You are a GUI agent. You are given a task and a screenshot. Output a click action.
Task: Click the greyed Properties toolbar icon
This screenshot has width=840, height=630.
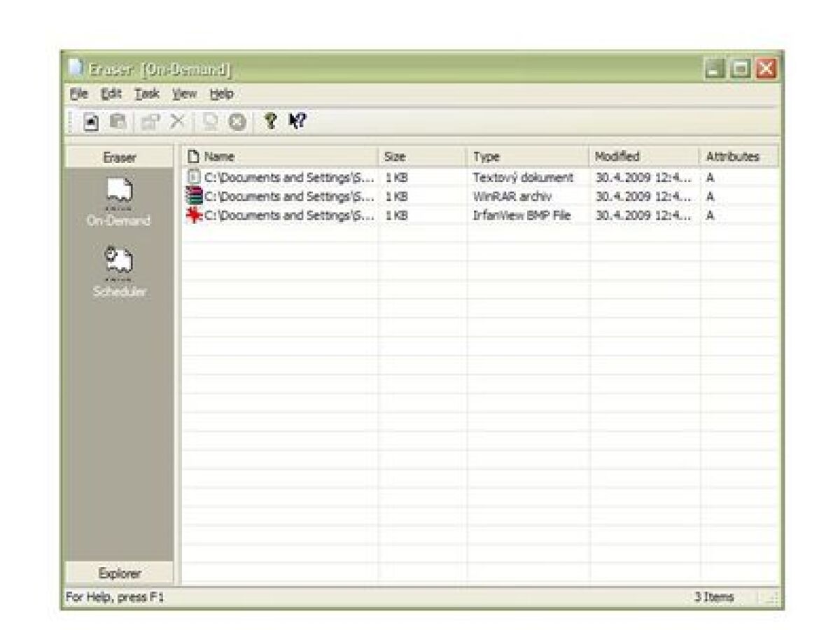150,122
